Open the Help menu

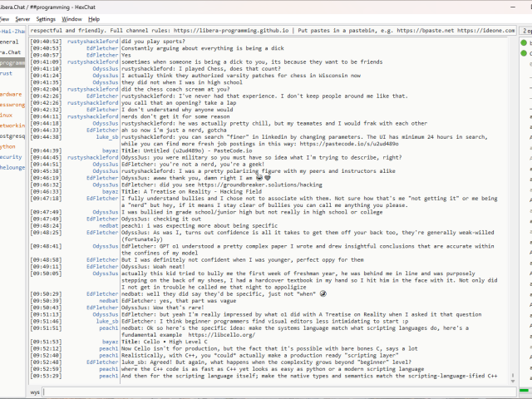pyautogui.click(x=94, y=18)
